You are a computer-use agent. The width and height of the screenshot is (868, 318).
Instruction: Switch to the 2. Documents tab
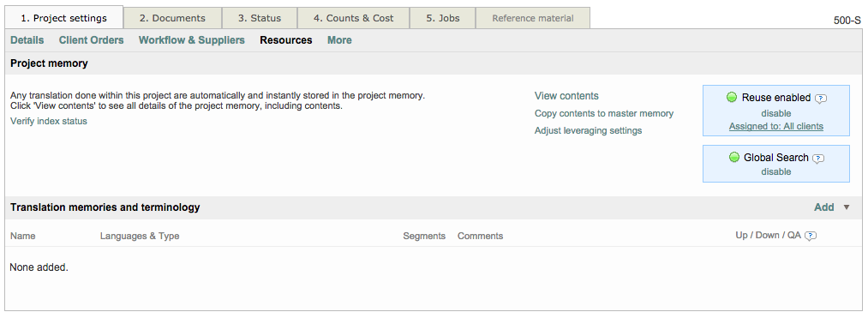(172, 18)
